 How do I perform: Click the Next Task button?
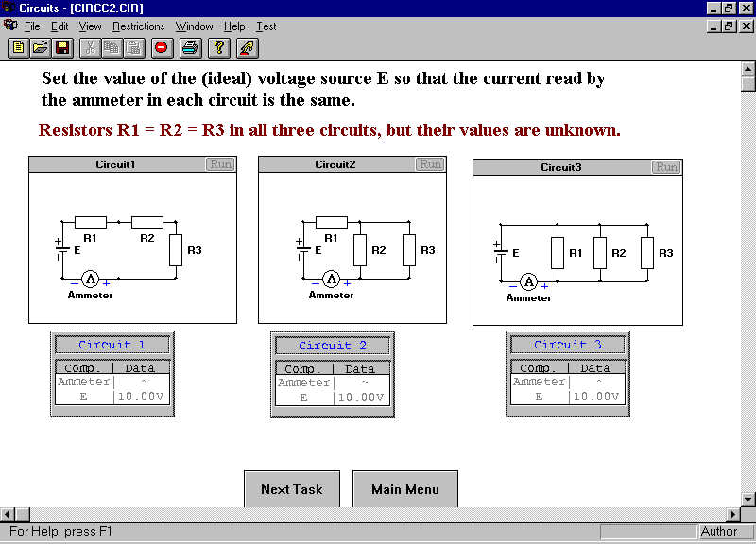tap(291, 489)
